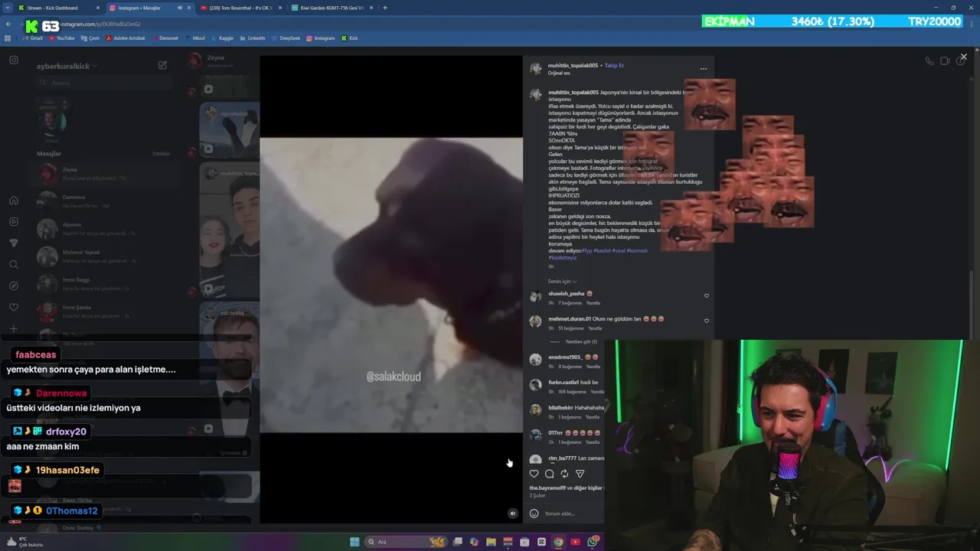Go to Instagram Home in sidebar
Viewport: 980px width, 551px height.
[x=13, y=201]
